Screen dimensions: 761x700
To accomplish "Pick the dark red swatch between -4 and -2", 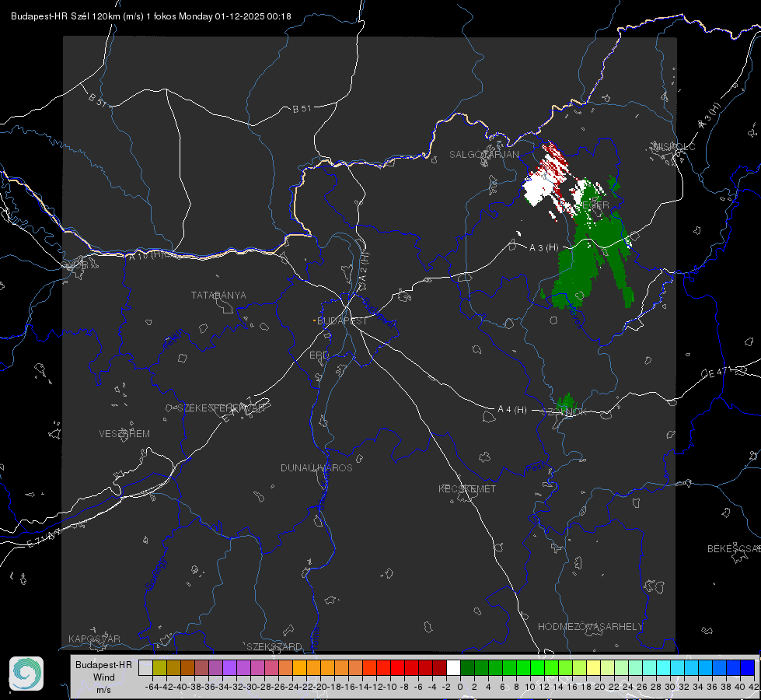I will coord(439,667).
